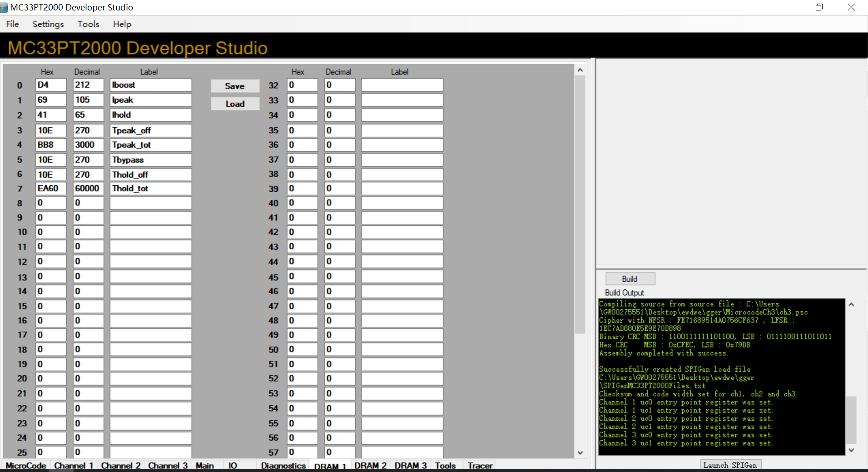Click the Hex field of row 45
Image resolution: width=868 pixels, height=472 pixels.
(302, 277)
